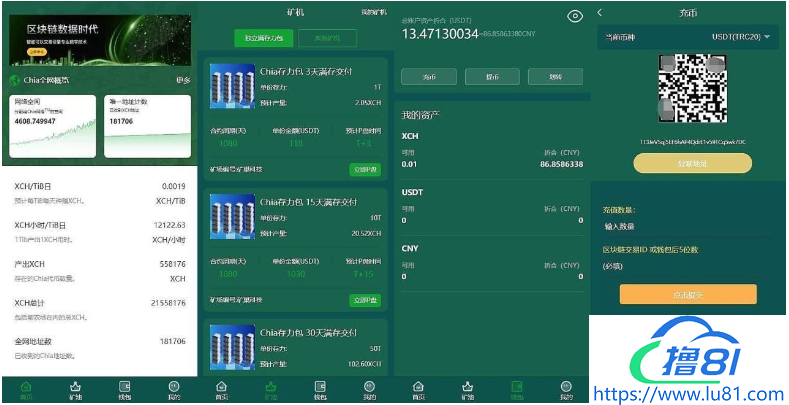789x405 pixels.
Task: Submit the deposit with the orange '点击提交' button
Action: click(688, 294)
